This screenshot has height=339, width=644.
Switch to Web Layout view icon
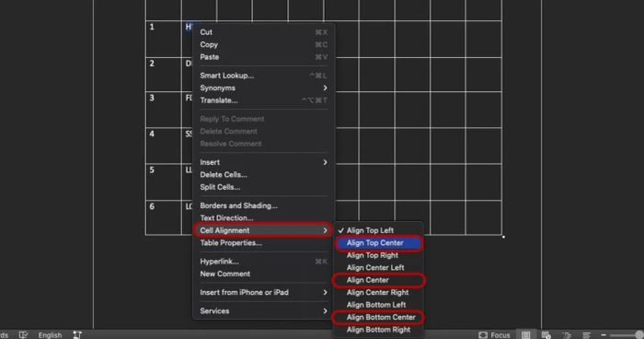546,335
